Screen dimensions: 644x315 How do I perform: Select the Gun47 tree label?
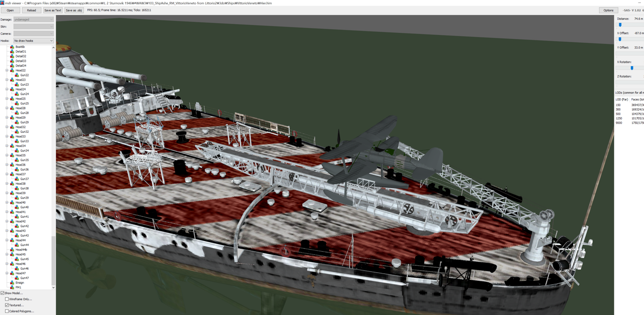(25, 278)
